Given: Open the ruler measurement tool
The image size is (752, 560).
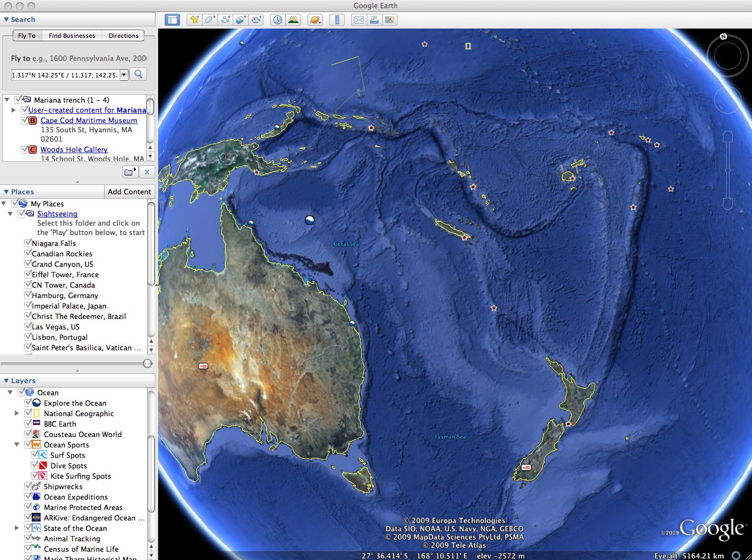Looking at the screenshot, I should coord(337,20).
